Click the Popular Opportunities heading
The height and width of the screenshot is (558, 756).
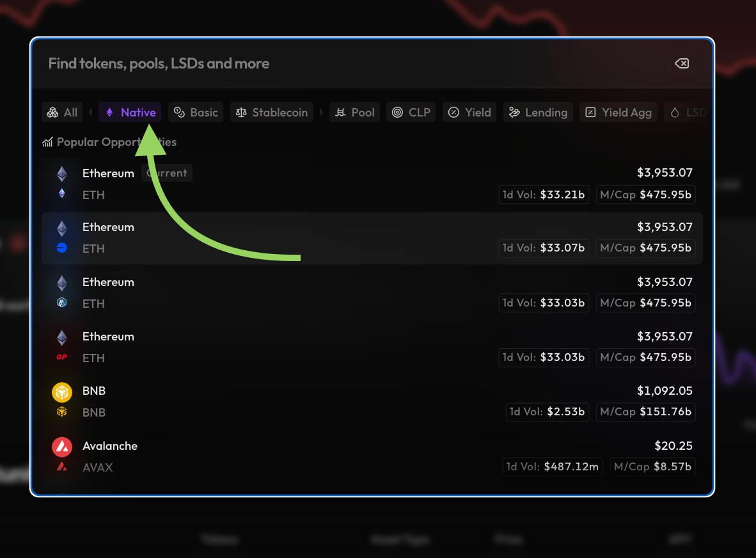tap(116, 142)
